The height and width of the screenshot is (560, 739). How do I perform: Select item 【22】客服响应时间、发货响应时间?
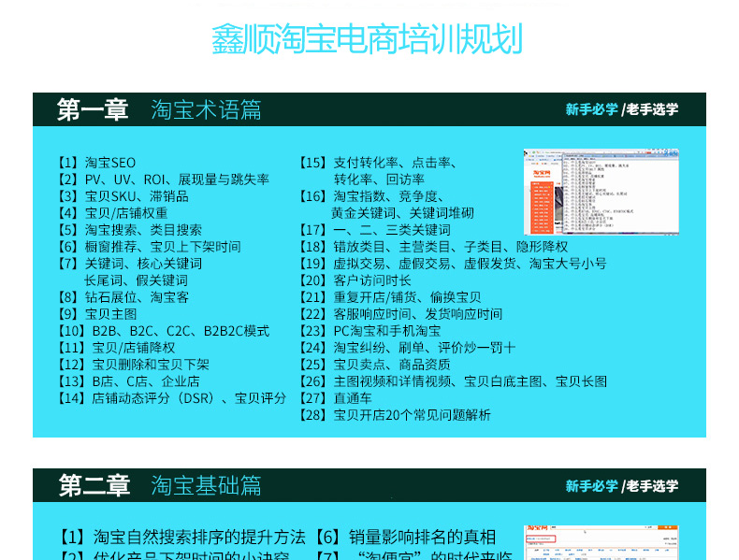coord(400,314)
